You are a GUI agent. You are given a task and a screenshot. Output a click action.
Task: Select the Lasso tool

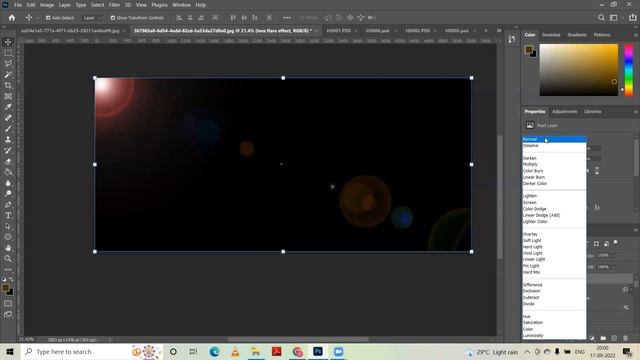[x=8, y=64]
